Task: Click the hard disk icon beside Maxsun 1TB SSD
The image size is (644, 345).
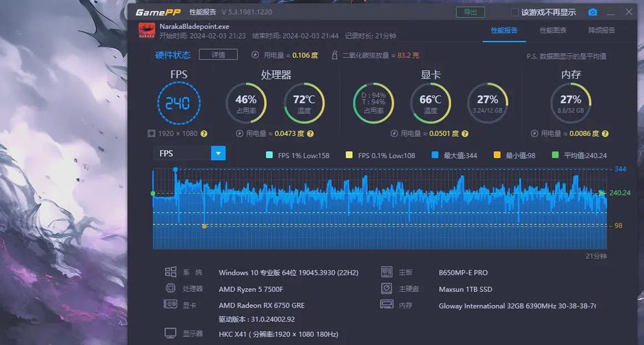Action: (387, 288)
